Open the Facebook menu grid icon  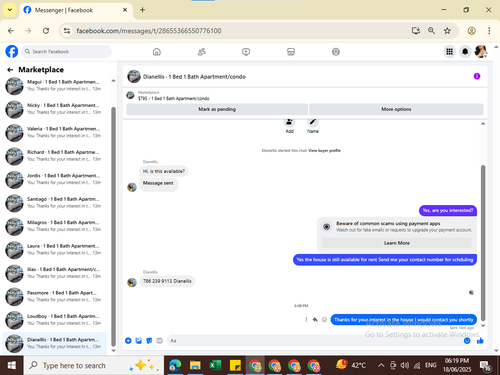coord(449,52)
